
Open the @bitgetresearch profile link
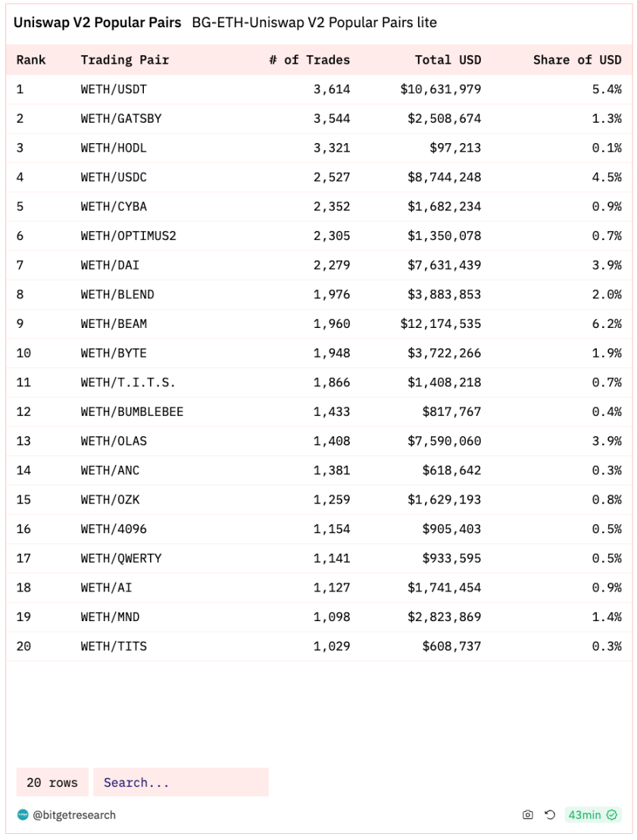pos(74,815)
